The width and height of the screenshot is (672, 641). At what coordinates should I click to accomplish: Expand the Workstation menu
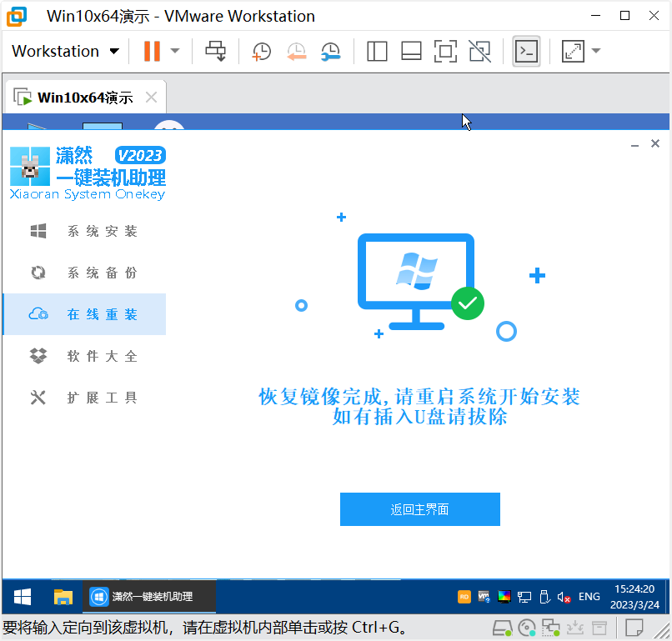pos(66,51)
